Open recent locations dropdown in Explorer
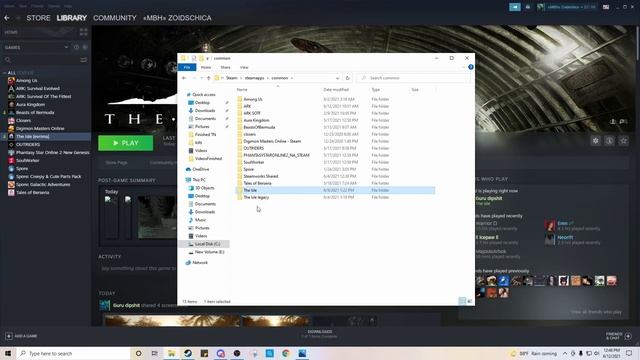The height and width of the screenshot is (360, 640). click(201, 78)
